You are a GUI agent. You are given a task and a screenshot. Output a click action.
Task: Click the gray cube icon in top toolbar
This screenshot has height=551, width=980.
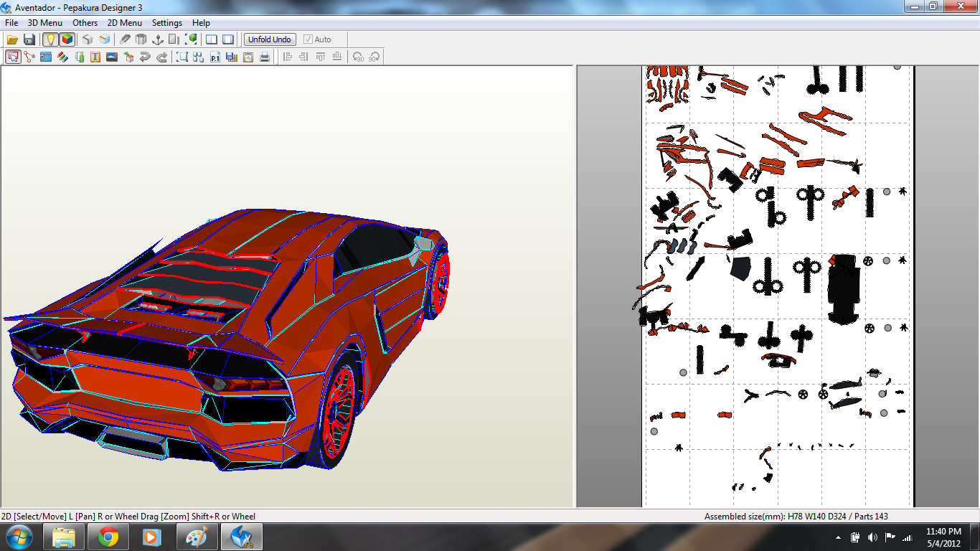point(88,39)
